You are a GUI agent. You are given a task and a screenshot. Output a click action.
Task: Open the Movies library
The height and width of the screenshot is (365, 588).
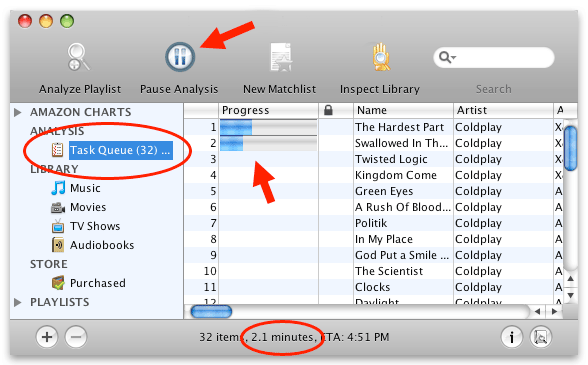coord(88,207)
